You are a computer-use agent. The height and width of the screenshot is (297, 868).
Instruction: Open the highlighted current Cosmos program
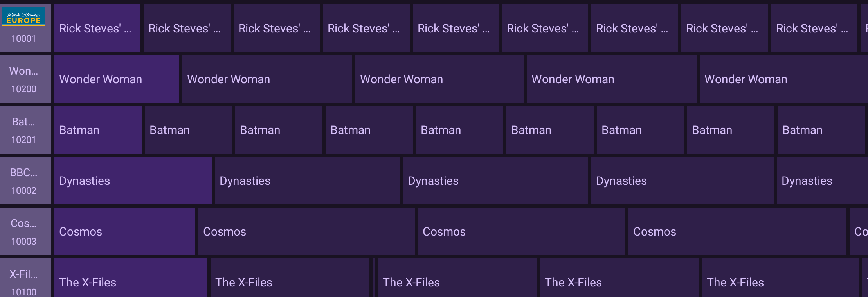[x=124, y=232]
